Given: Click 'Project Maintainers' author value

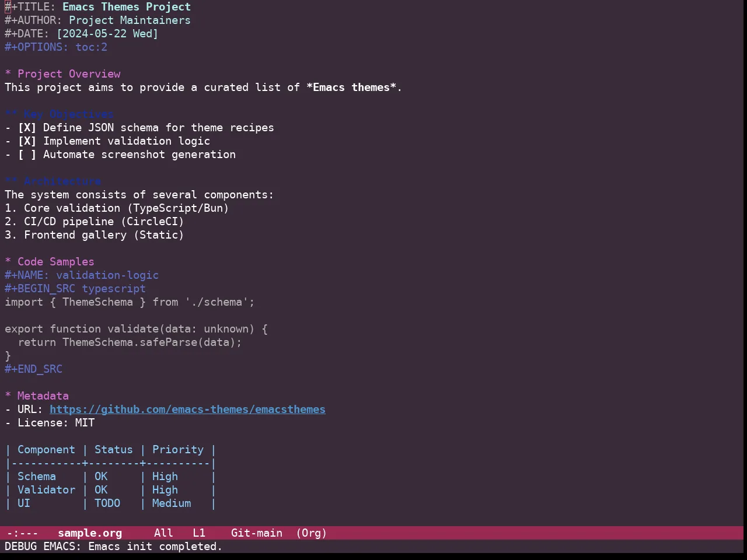Looking at the screenshot, I should [130, 20].
